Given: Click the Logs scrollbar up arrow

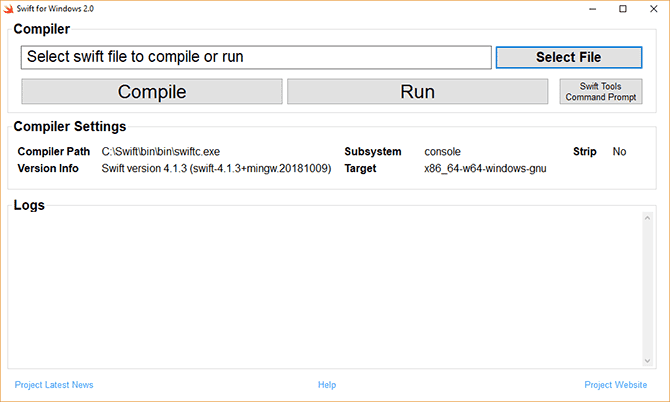Looking at the screenshot, I should [x=647, y=218].
